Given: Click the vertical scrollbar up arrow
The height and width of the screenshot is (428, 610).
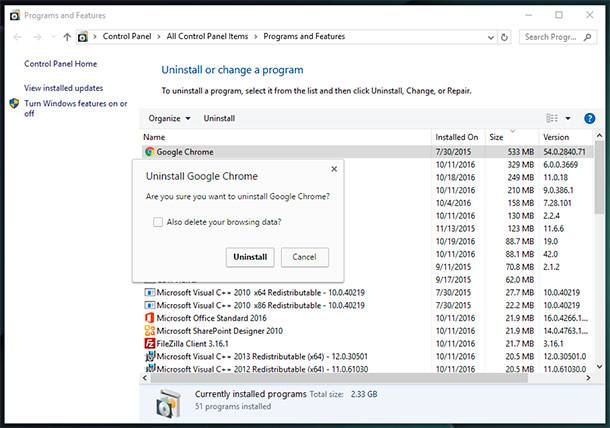Looking at the screenshot, I should pyautogui.click(x=599, y=136).
